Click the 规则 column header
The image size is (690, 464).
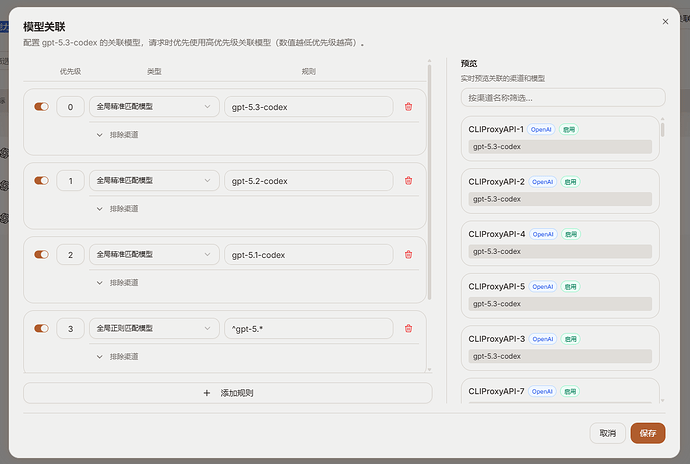308,71
